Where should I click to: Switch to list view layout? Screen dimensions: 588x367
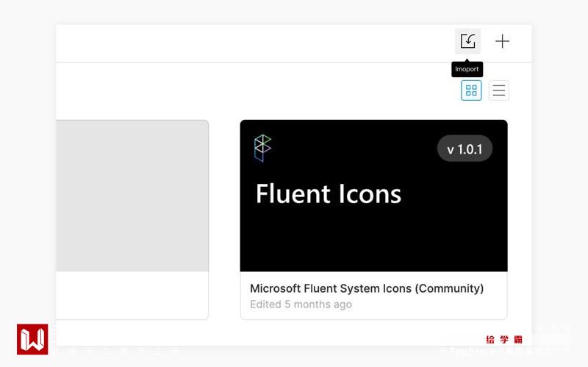click(499, 90)
